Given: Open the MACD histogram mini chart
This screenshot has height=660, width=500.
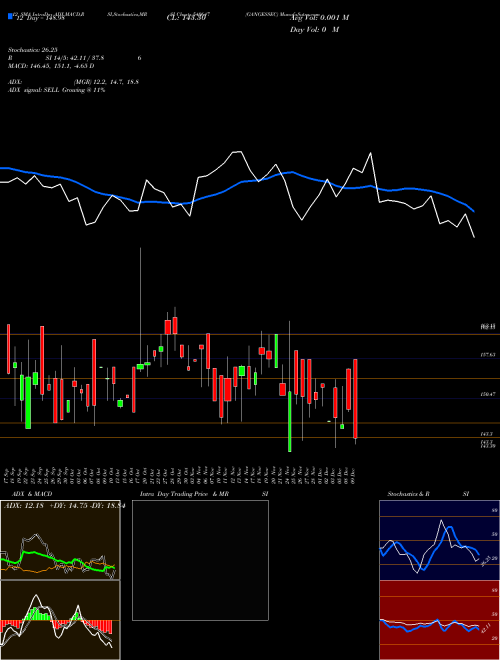Looking at the screenshot, I should [60, 620].
